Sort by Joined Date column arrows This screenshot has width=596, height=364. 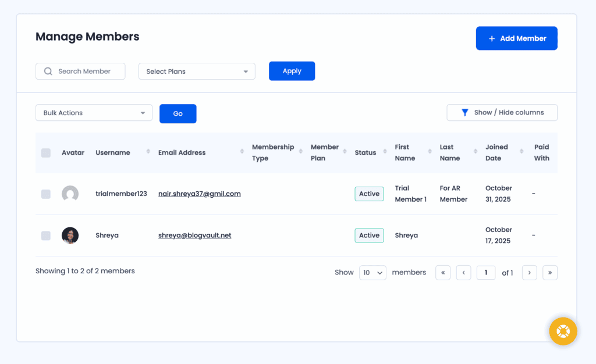click(x=521, y=151)
